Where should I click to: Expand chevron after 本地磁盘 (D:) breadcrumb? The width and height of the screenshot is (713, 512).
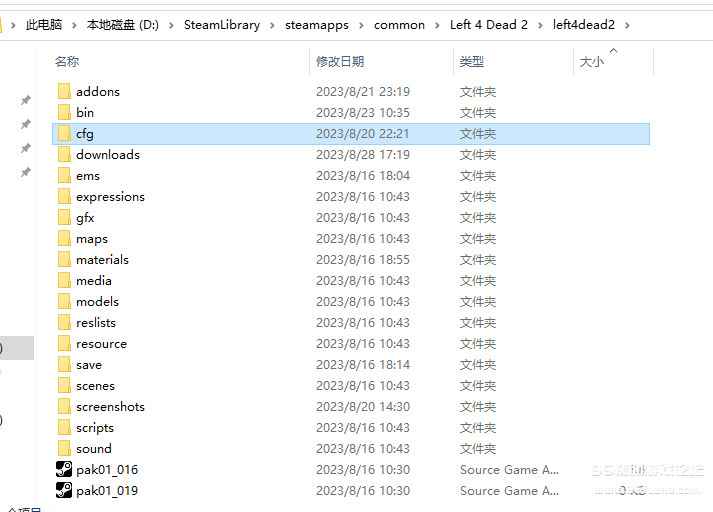pyautogui.click(x=171, y=25)
